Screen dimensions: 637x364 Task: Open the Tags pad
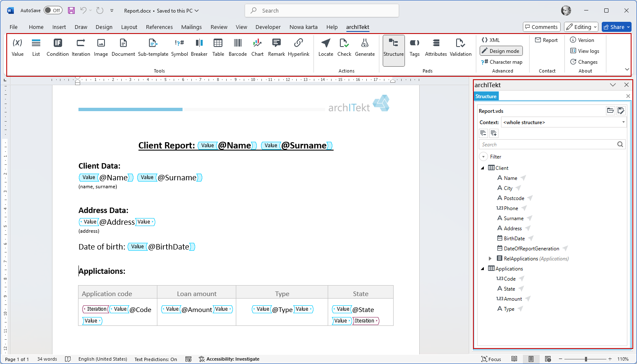[415, 47]
